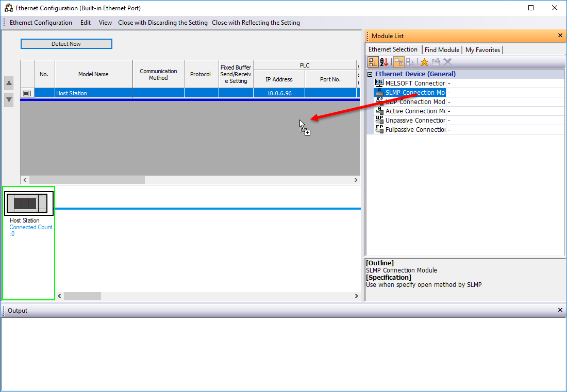Switch to the Find Module tab
Image resolution: width=567 pixels, height=392 pixels.
442,50
